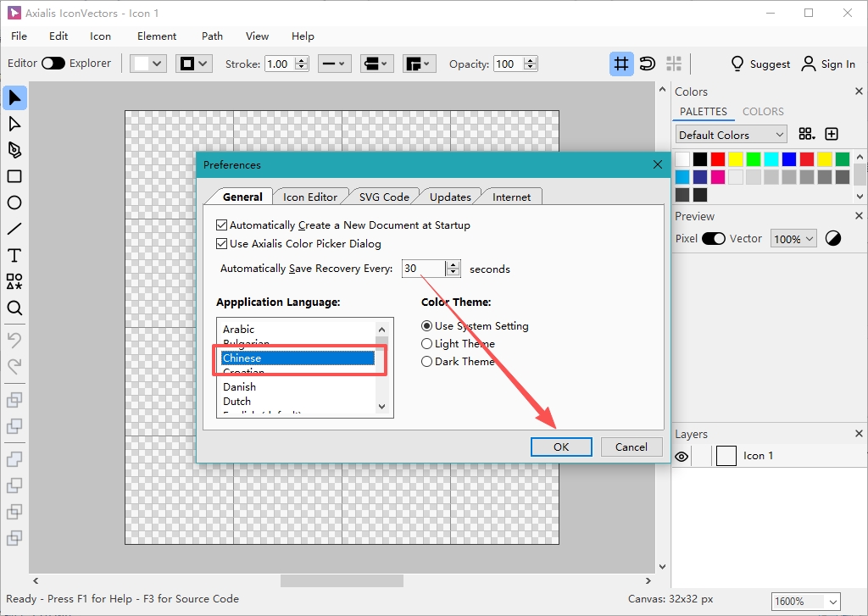
Task: Select the Dark Theme option
Action: pos(426,362)
